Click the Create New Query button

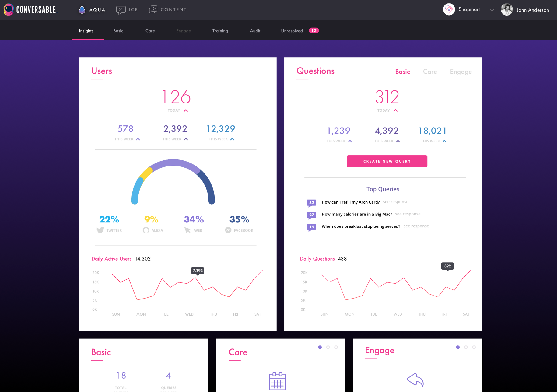(x=387, y=161)
